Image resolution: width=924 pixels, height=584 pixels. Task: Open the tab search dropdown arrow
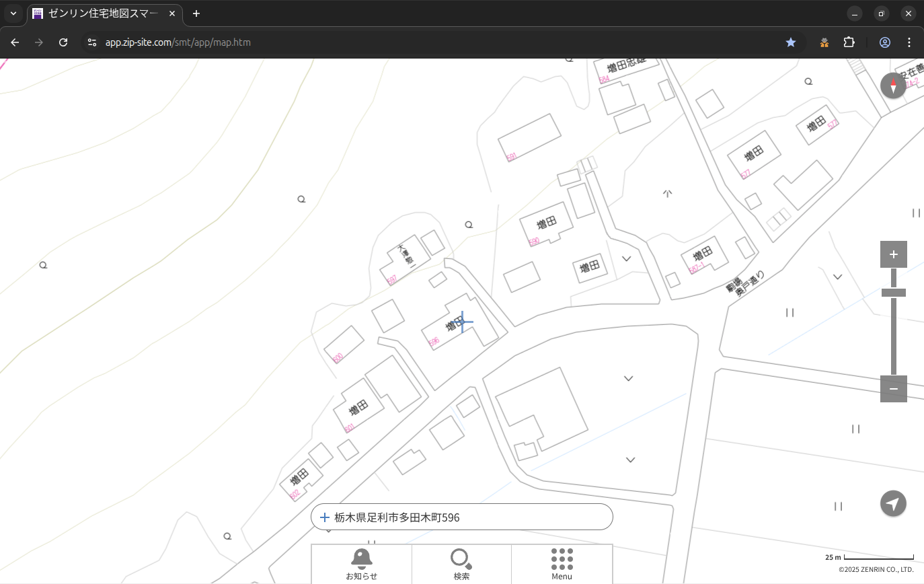(13, 13)
